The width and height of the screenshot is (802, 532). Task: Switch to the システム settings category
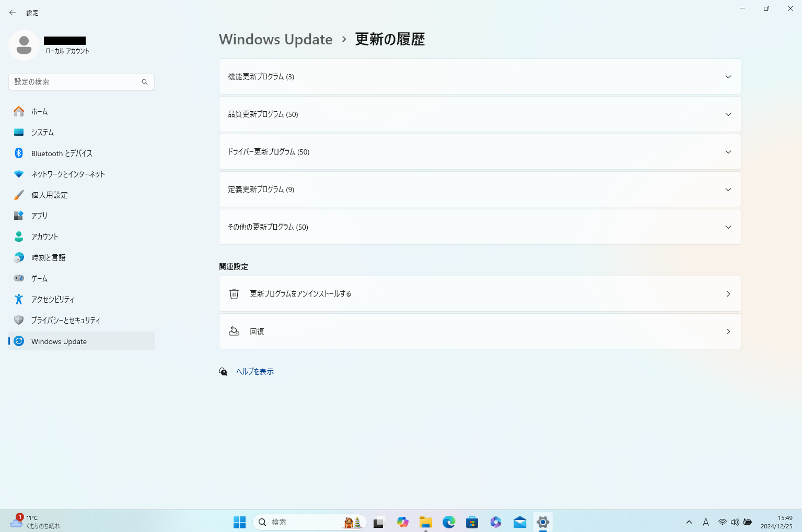click(x=42, y=133)
